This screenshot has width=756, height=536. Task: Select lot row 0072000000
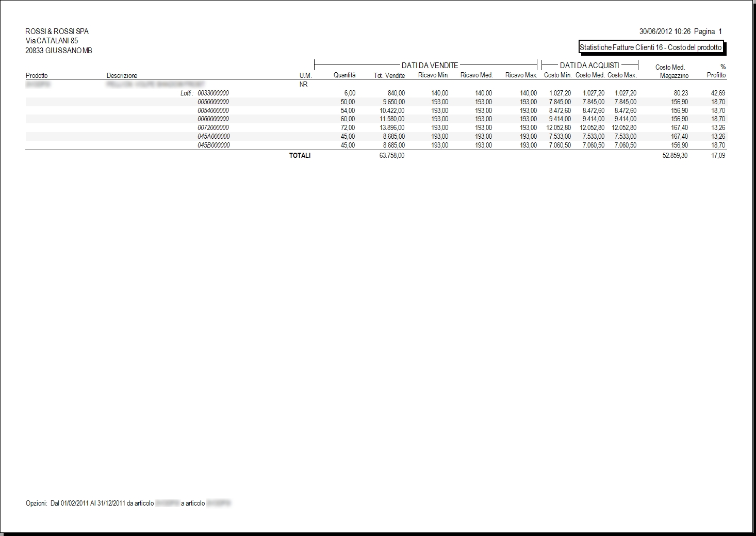click(376, 128)
